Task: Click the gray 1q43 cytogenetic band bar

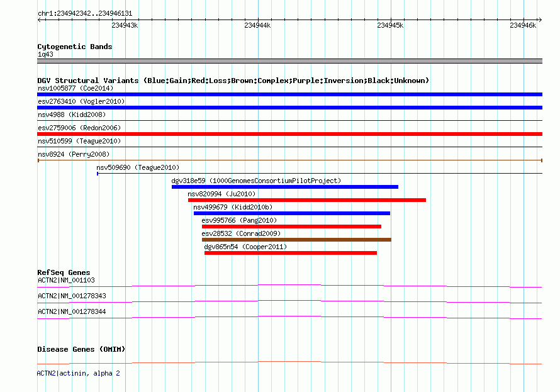Action: point(289,61)
